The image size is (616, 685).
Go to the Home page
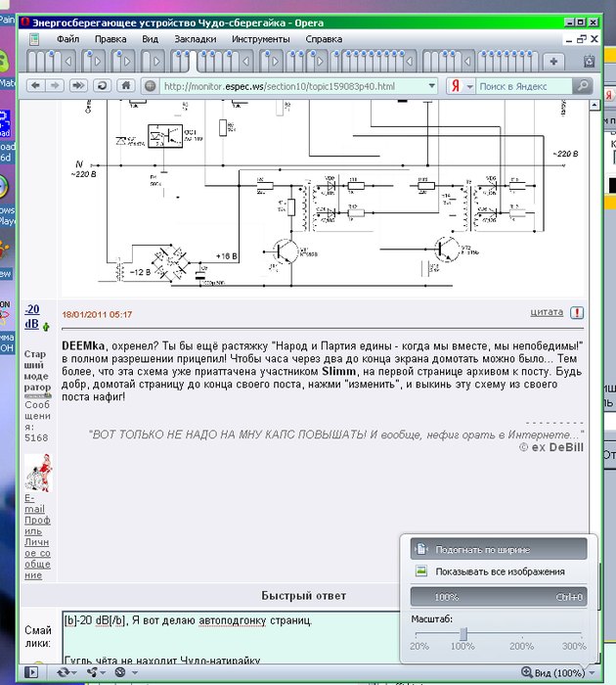pyautogui.click(x=124, y=86)
